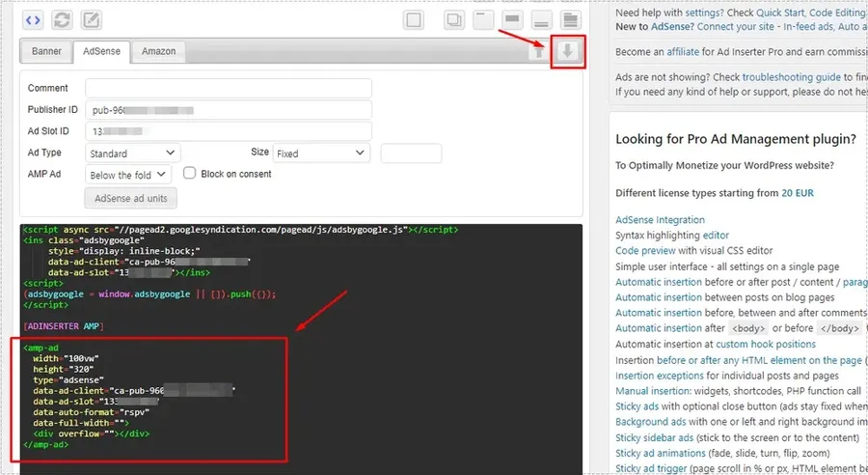Click the paste settings bottom-line icon
The image size is (868, 475).
coord(541,20)
